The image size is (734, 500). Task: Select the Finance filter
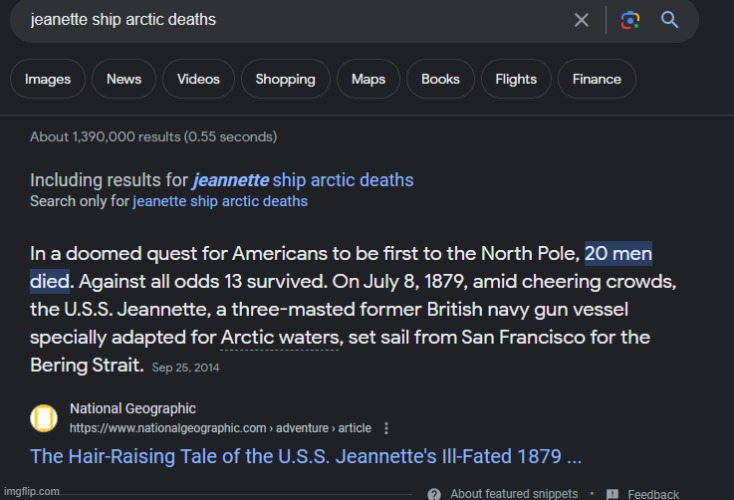(597, 79)
